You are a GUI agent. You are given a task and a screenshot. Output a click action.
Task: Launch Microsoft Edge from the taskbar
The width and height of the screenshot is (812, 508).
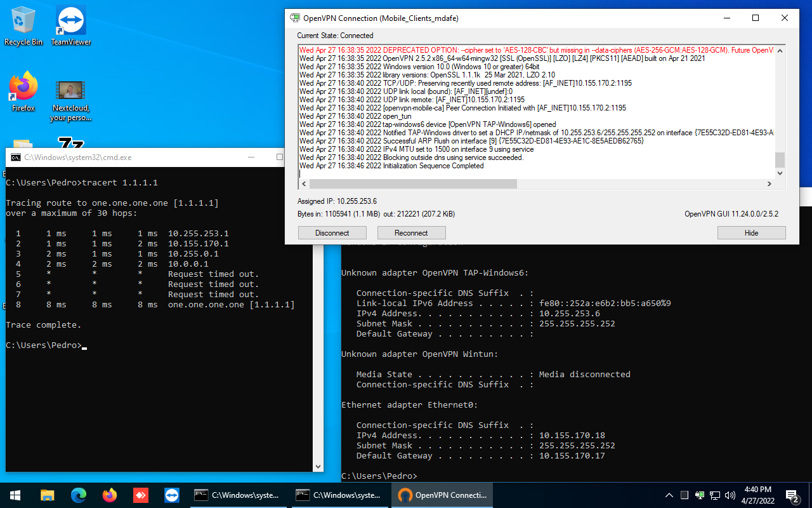pos(77,495)
